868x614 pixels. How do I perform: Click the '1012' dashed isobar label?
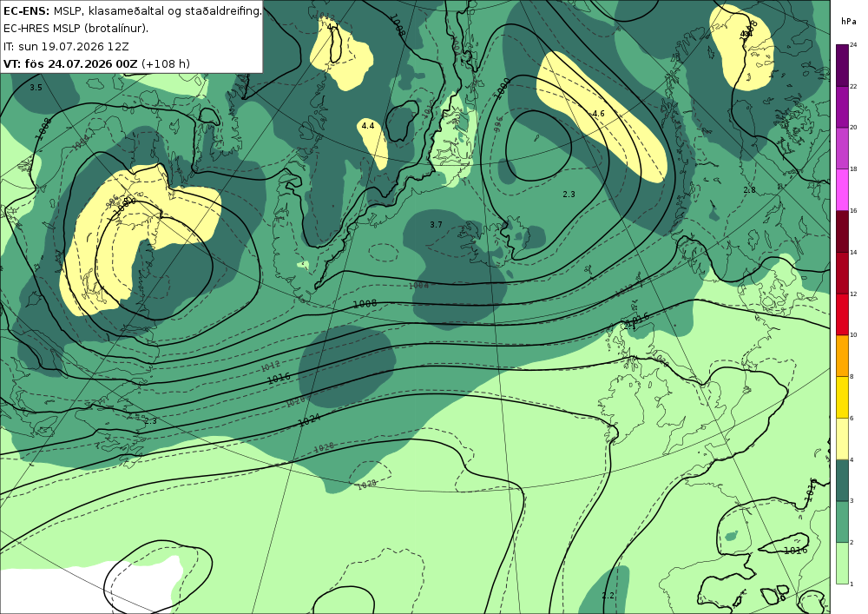click(x=270, y=366)
